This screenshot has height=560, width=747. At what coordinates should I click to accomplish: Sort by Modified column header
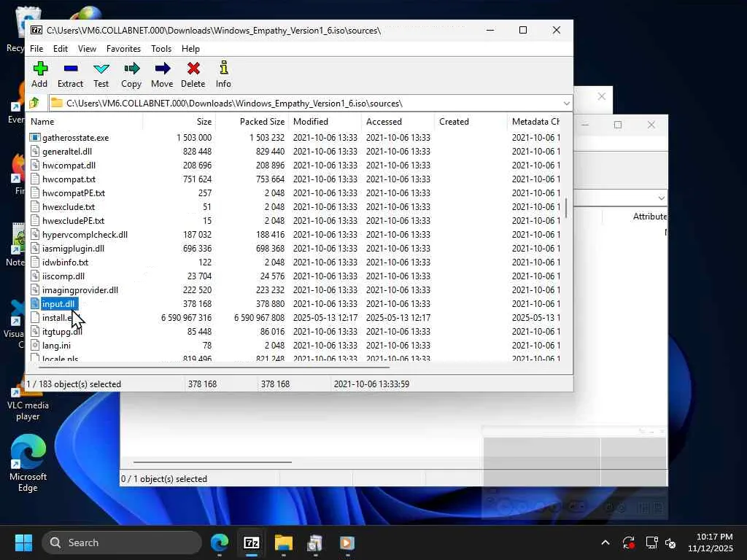click(325, 122)
